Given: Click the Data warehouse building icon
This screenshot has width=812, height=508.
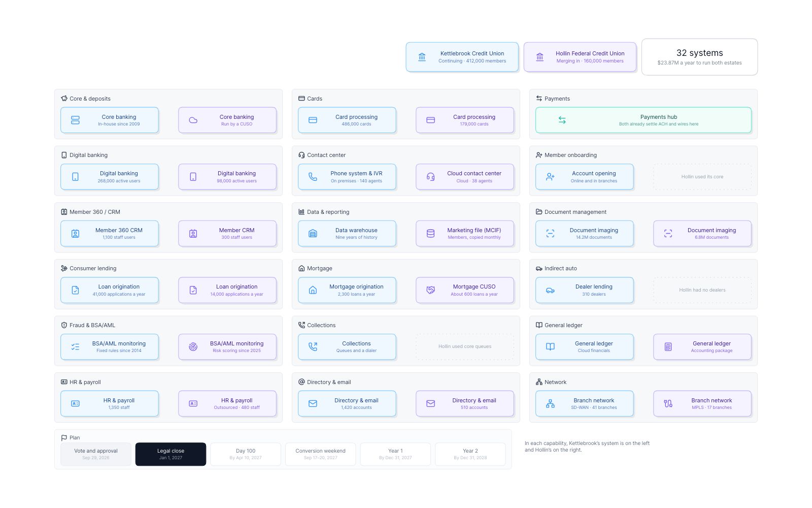Looking at the screenshot, I should click(x=313, y=234).
